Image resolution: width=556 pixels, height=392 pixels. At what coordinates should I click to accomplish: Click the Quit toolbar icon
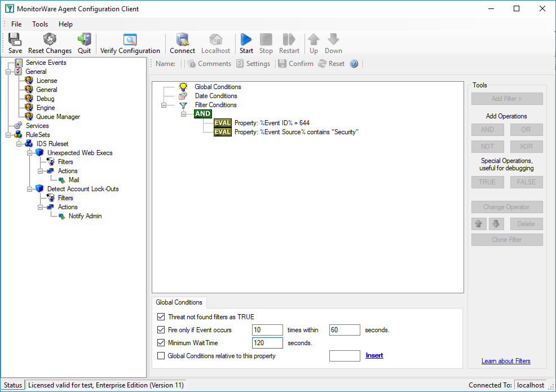(85, 39)
